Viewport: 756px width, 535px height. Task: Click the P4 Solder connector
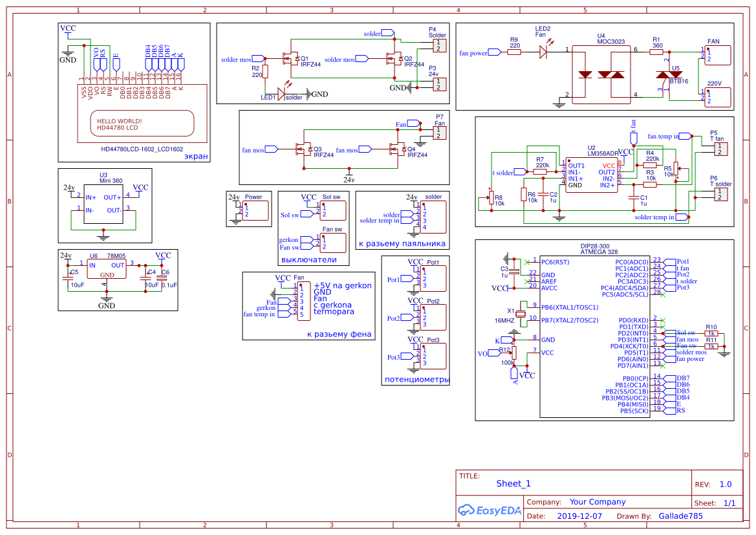tap(438, 45)
